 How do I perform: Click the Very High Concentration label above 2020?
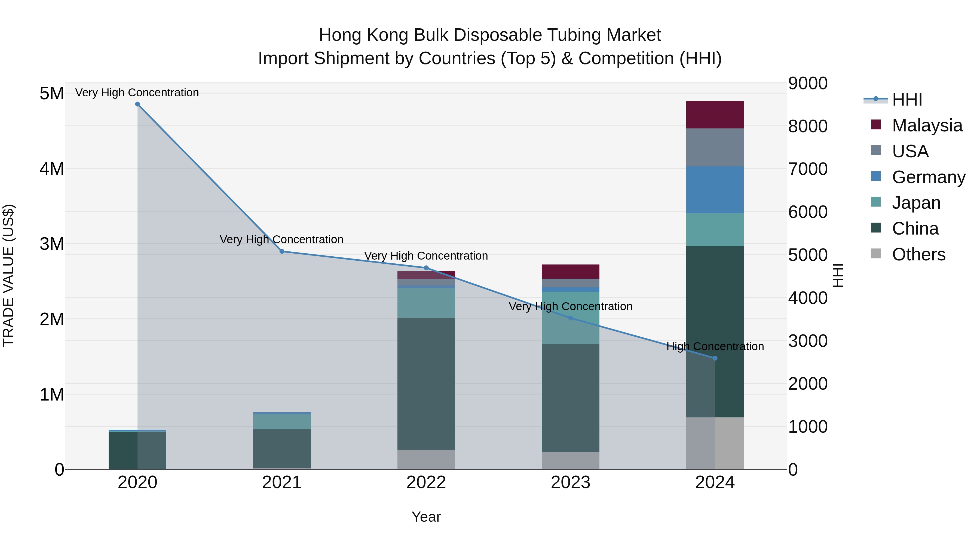click(x=137, y=93)
